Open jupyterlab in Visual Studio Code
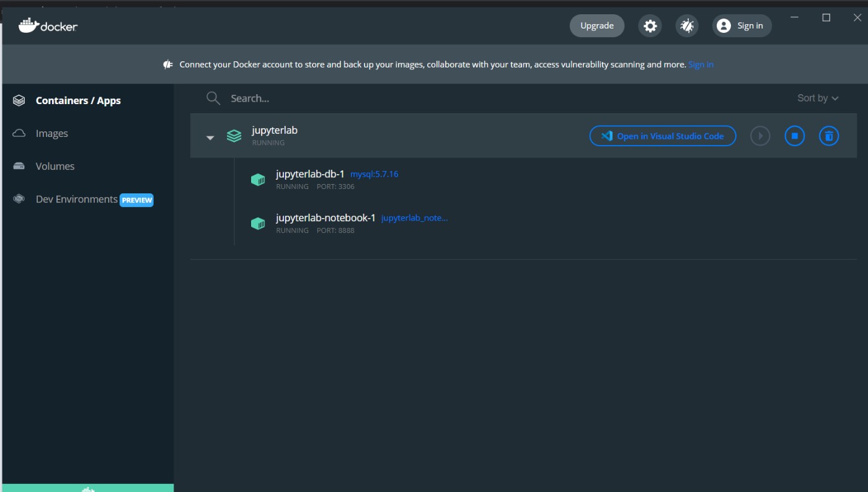Screen dimensions: 868x492 pyautogui.click(x=663, y=136)
